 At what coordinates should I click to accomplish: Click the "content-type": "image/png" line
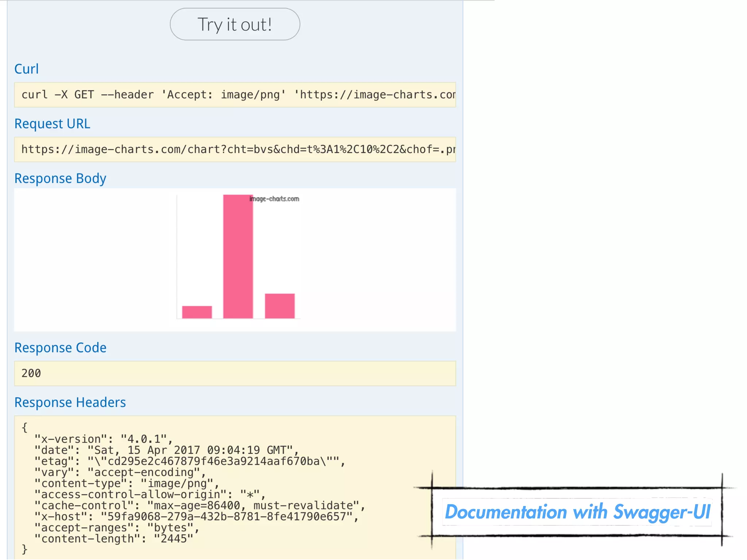pos(127,483)
